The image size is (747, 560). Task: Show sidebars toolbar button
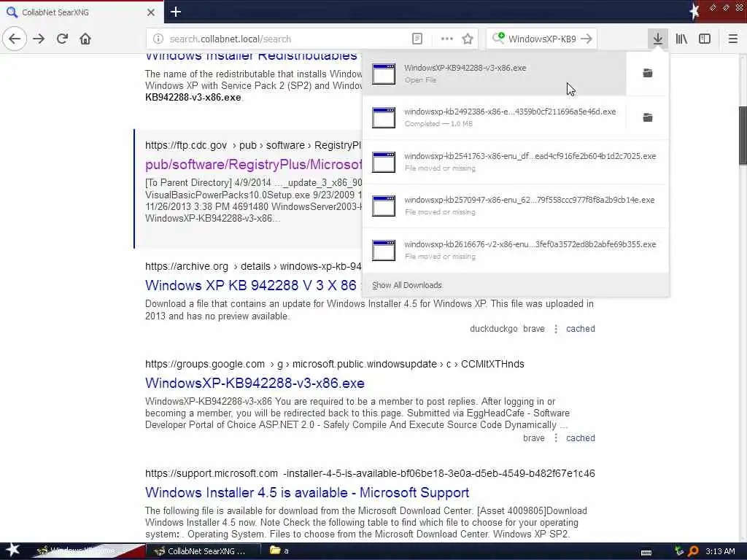[x=705, y=39]
